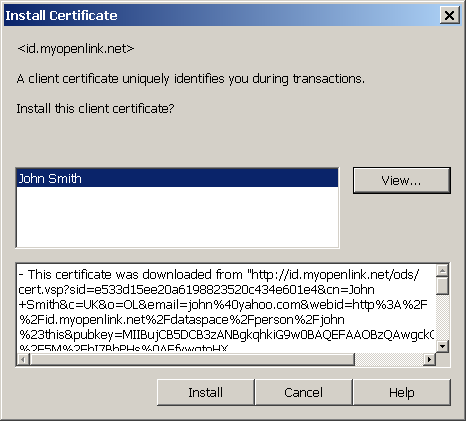This screenshot has height=421, width=466.
Task: Click the vertical scrollbar thumb in details box
Action: (442, 286)
